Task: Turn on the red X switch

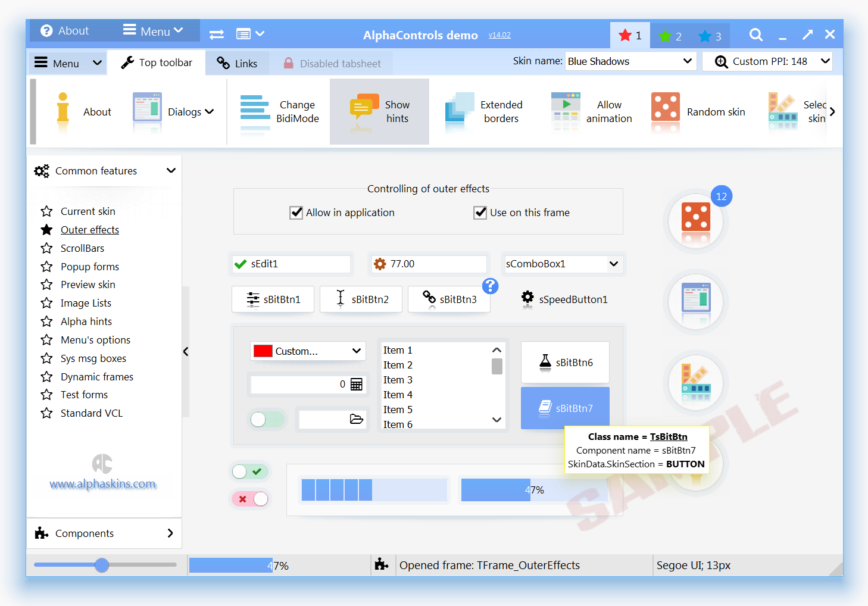Action: pos(250,499)
